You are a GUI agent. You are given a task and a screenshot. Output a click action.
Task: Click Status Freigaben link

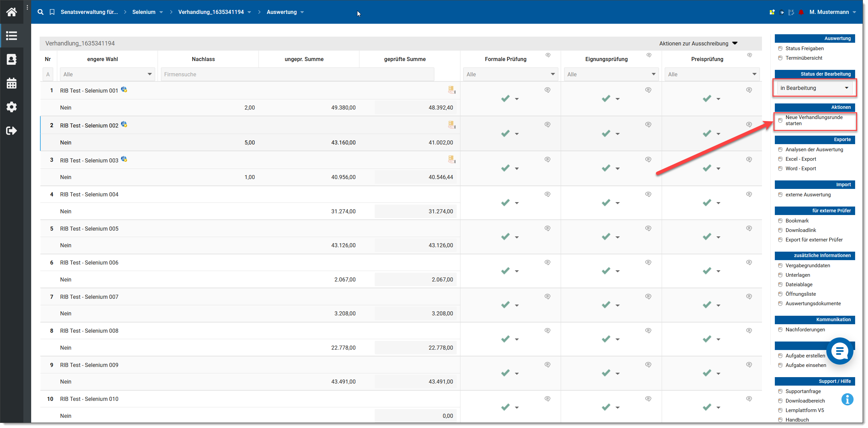(x=805, y=48)
